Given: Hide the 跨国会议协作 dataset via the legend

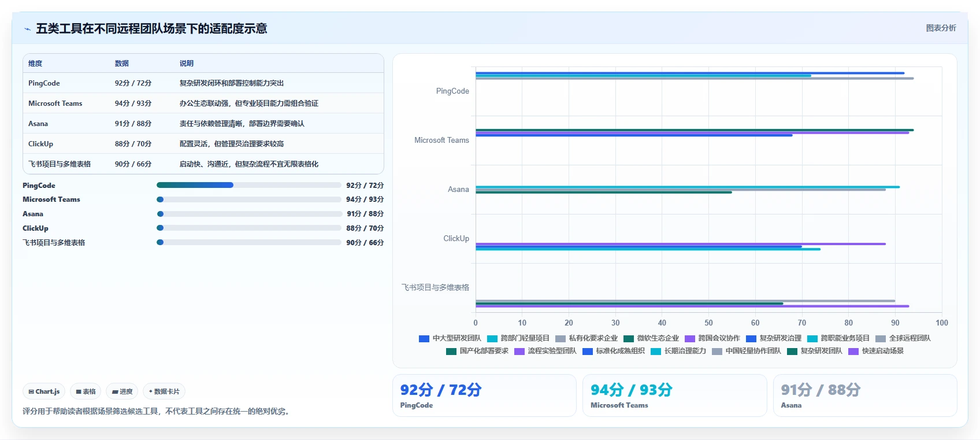Looking at the screenshot, I should click(712, 338).
